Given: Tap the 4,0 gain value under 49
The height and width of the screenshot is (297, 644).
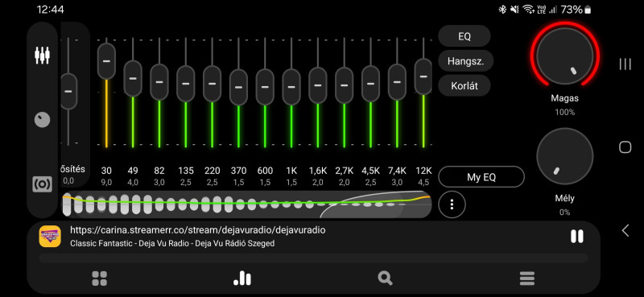Looking at the screenshot, I should tap(133, 183).
